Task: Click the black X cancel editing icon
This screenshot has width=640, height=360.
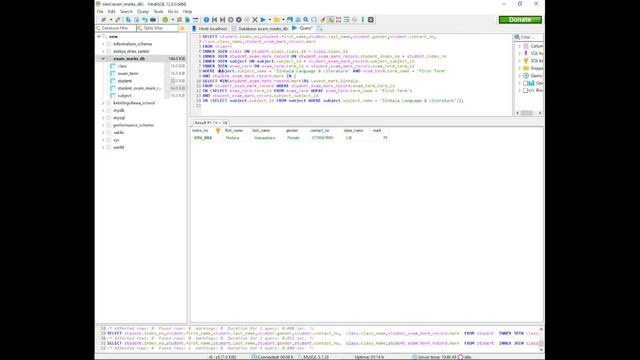Action: (255, 20)
